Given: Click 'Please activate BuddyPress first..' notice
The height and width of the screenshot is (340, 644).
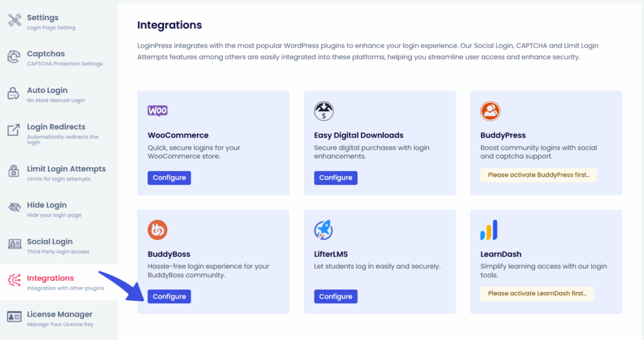Looking at the screenshot, I should tap(538, 175).
